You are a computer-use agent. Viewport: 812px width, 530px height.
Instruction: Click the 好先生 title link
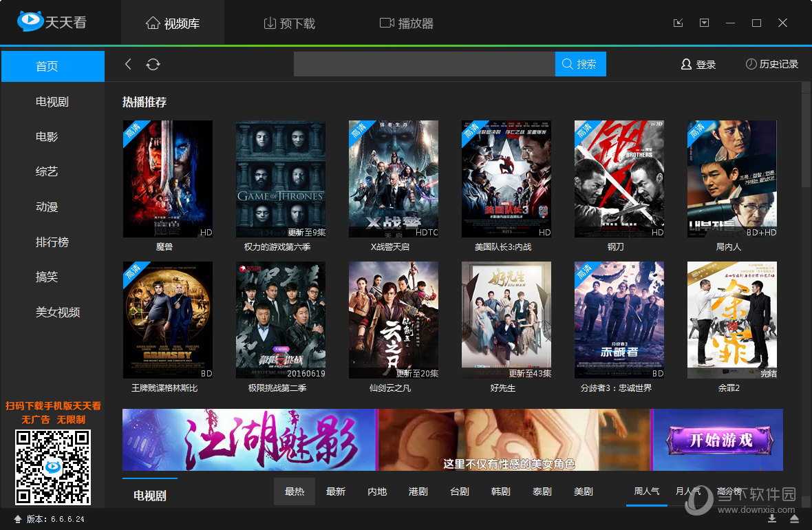503,388
